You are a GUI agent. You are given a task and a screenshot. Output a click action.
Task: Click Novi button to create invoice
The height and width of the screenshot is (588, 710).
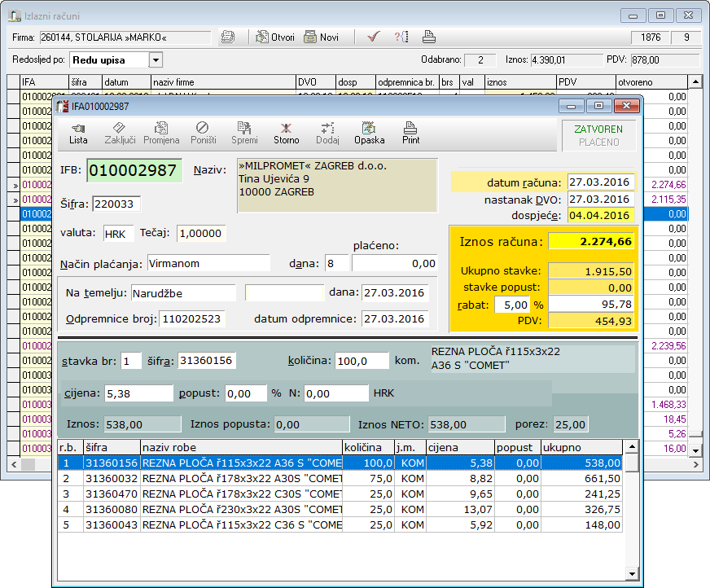pyautogui.click(x=321, y=37)
